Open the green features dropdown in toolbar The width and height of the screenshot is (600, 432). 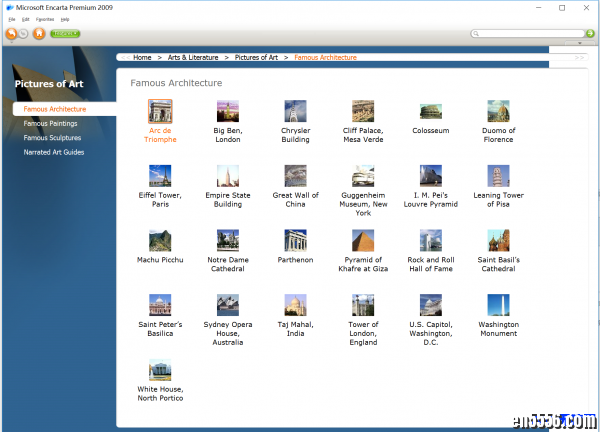(65, 33)
